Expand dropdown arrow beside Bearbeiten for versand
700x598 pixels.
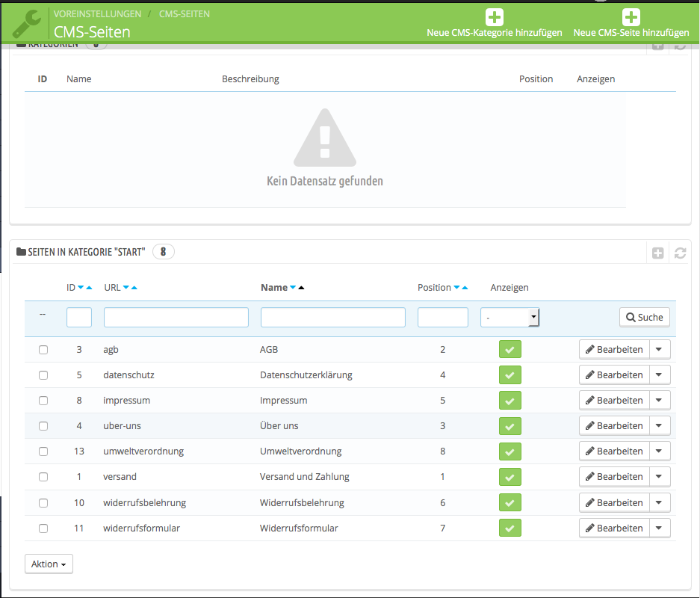660,476
